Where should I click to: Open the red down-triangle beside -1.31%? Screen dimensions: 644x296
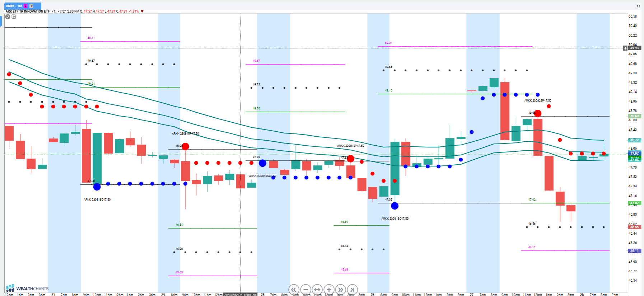click(142, 11)
